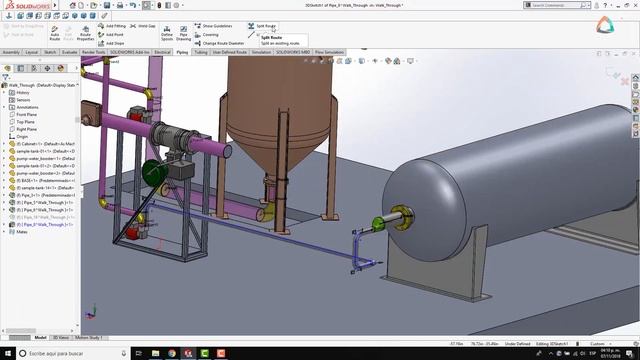Select Origin in the feature tree
The image size is (640, 360).
pyautogui.click(x=18, y=137)
